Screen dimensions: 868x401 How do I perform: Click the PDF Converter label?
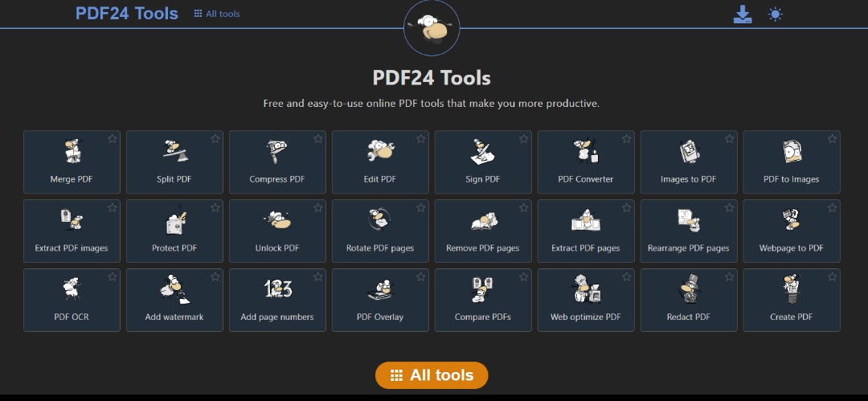coord(586,179)
